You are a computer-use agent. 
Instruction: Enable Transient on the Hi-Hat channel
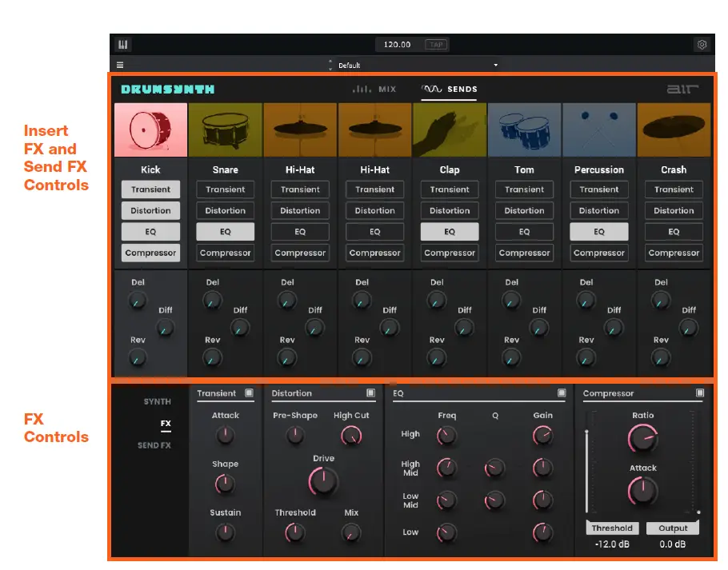pos(299,189)
